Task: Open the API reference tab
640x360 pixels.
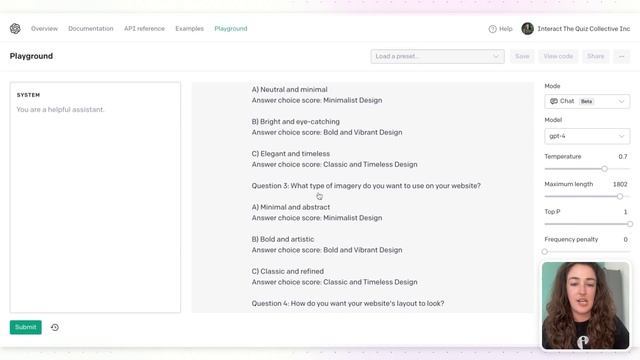Action: point(144,29)
